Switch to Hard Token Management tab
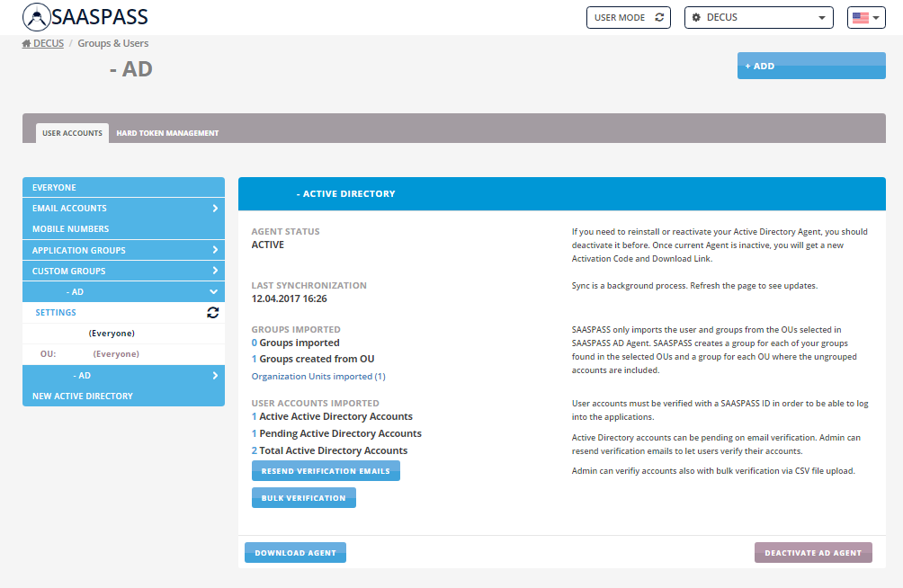Image resolution: width=903 pixels, height=588 pixels. click(x=167, y=133)
